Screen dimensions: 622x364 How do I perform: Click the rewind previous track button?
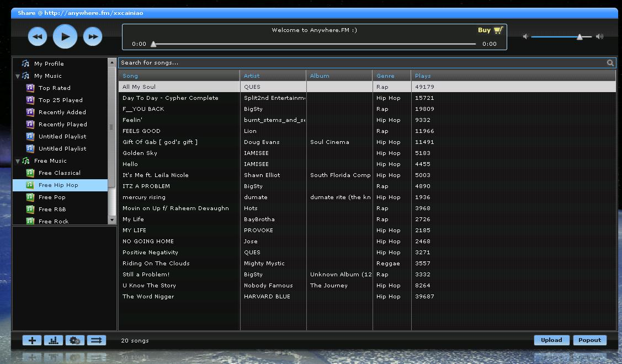click(x=38, y=36)
